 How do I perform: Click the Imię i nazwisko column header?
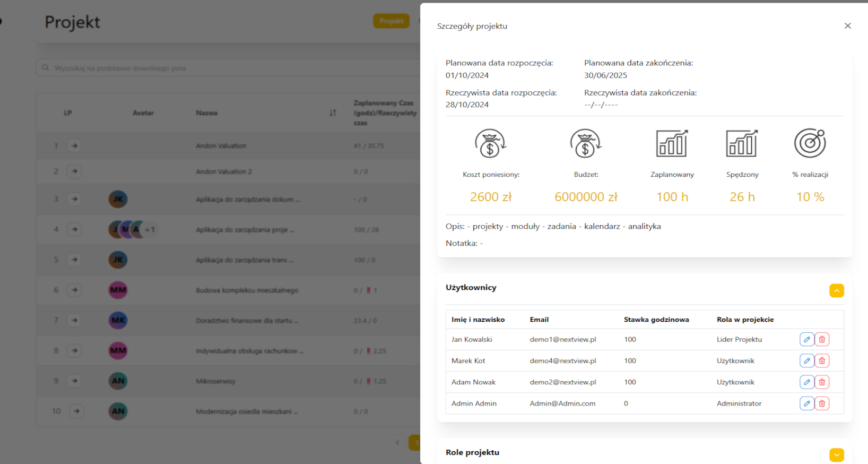[x=478, y=320]
